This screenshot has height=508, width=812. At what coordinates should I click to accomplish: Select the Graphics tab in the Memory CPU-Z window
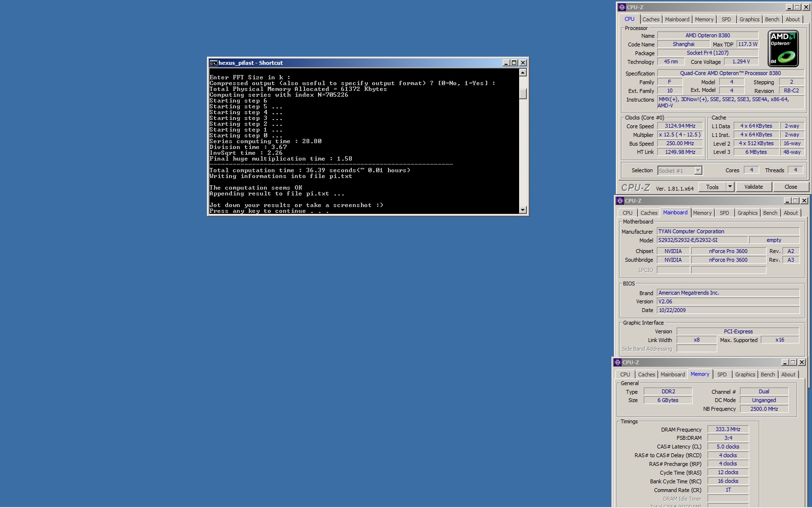[745, 374]
